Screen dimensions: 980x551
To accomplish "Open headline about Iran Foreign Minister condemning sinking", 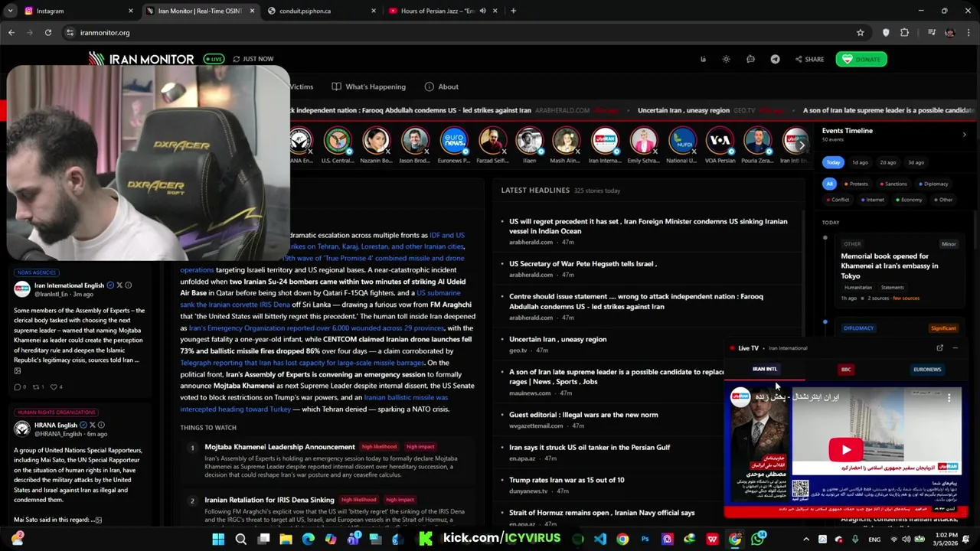I will (648, 226).
